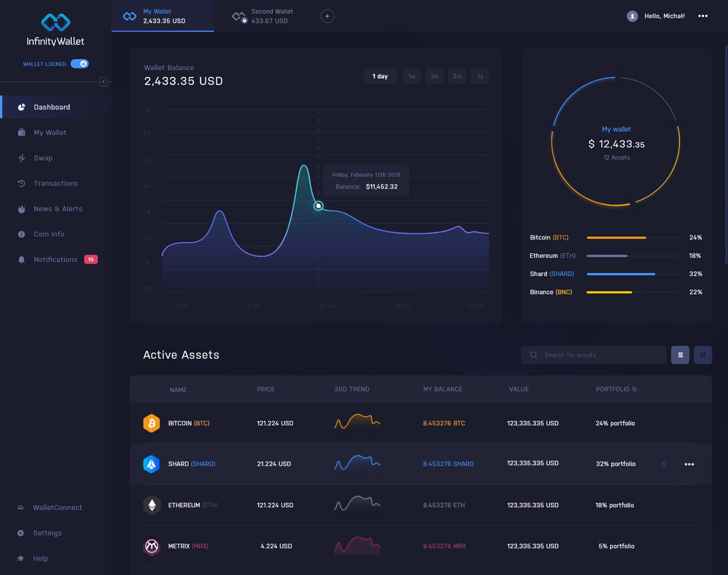The image size is (728, 575).
Task: Switch assets to list view
Action: pyautogui.click(x=680, y=355)
